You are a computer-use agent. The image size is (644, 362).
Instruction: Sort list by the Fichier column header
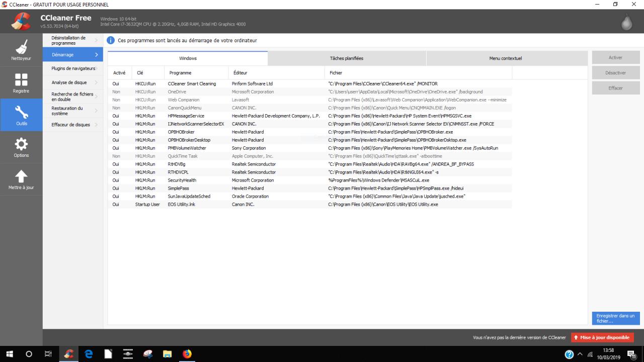pos(419,73)
